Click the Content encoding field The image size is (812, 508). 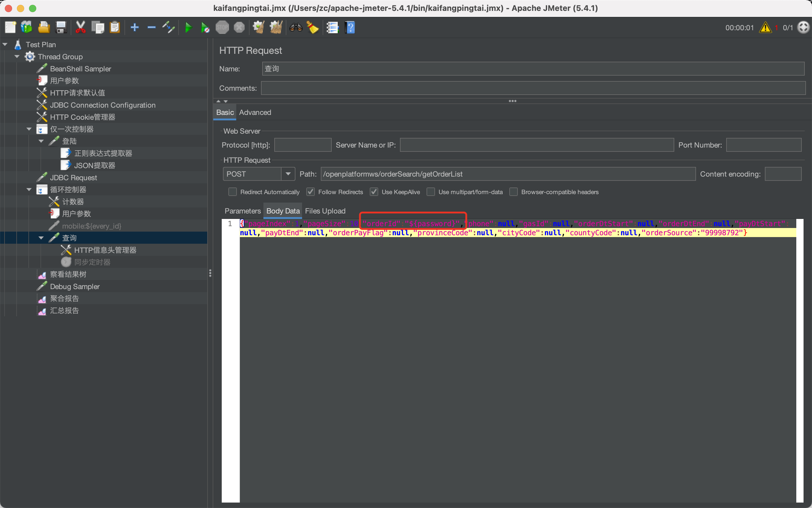[783, 174]
